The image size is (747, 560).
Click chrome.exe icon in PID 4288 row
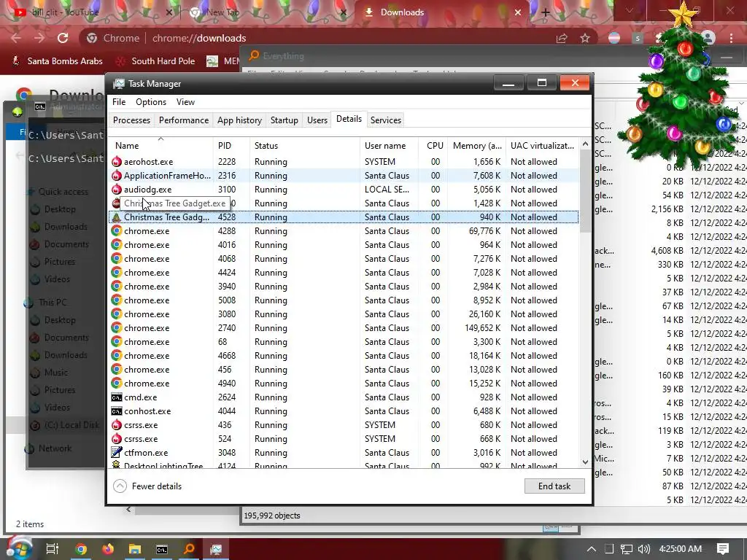coord(116,231)
